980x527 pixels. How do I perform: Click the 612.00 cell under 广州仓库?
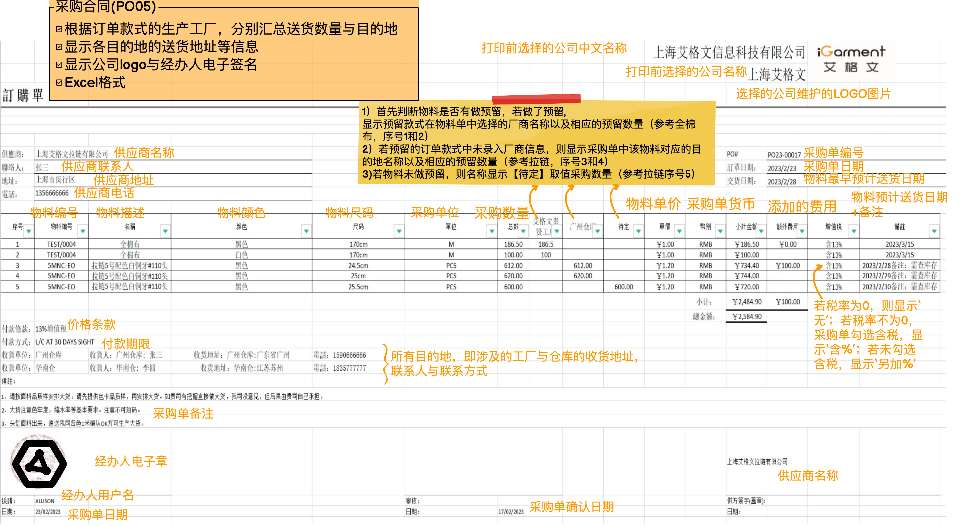(583, 266)
